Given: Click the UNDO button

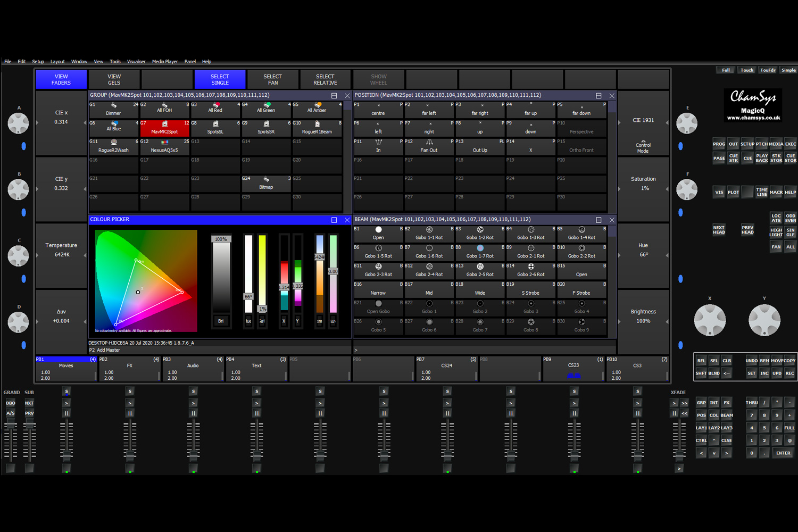Looking at the screenshot, I should tap(751, 361).
